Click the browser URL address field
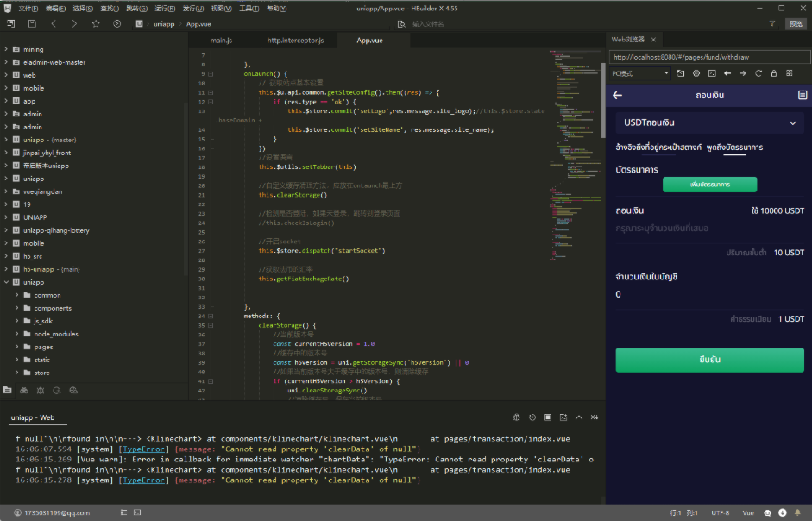The width and height of the screenshot is (812, 521). (710, 57)
